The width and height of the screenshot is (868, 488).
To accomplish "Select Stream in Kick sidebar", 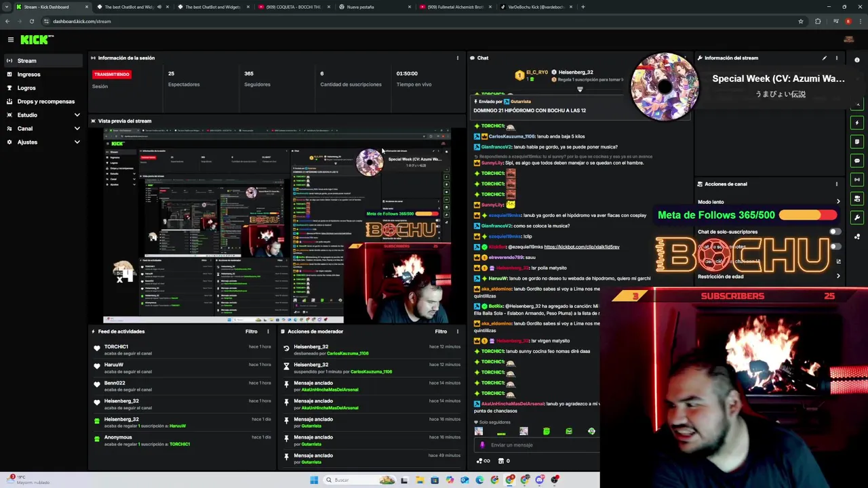I will click(x=43, y=60).
